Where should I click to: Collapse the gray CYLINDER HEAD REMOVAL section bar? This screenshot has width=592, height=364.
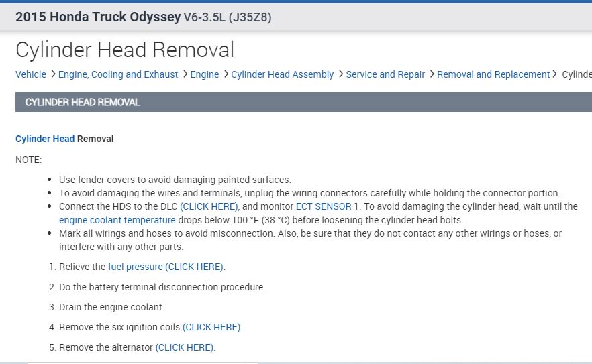[x=303, y=102]
